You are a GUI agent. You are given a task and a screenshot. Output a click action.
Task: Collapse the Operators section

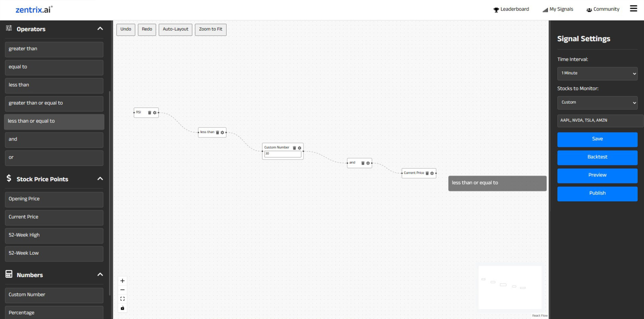pyautogui.click(x=100, y=28)
